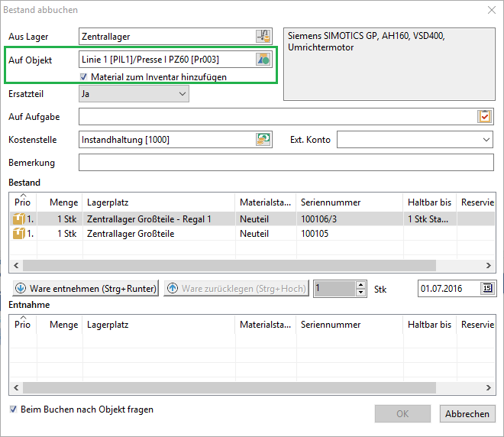Close the Bestand abbuchen dialog
The width and height of the screenshot is (504, 437).
tap(492, 10)
